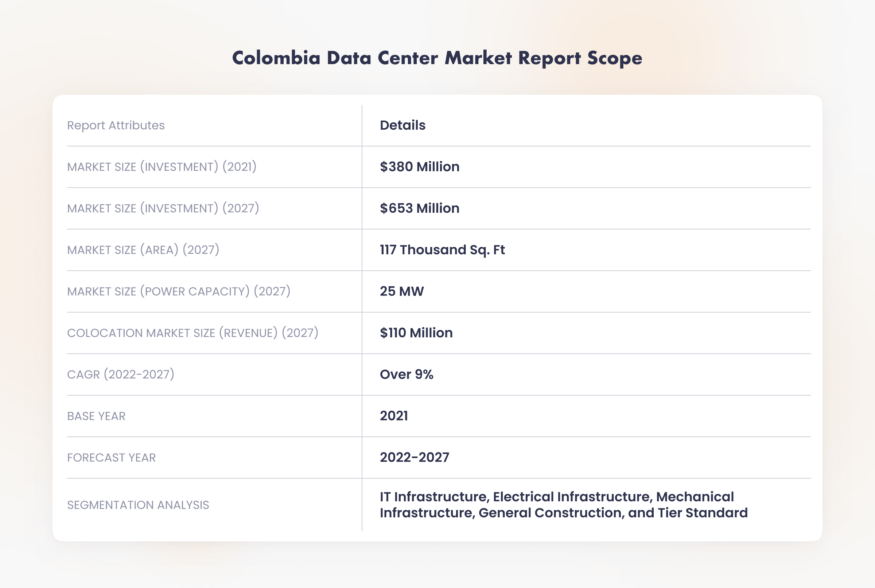The width and height of the screenshot is (875, 588).
Task: Click the $110 Million value
Action: point(416,333)
